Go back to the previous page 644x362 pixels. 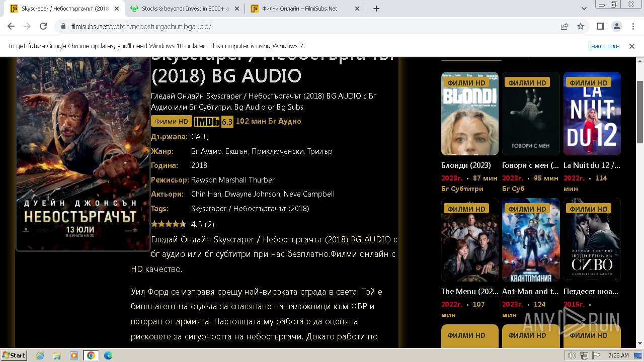click(11, 26)
